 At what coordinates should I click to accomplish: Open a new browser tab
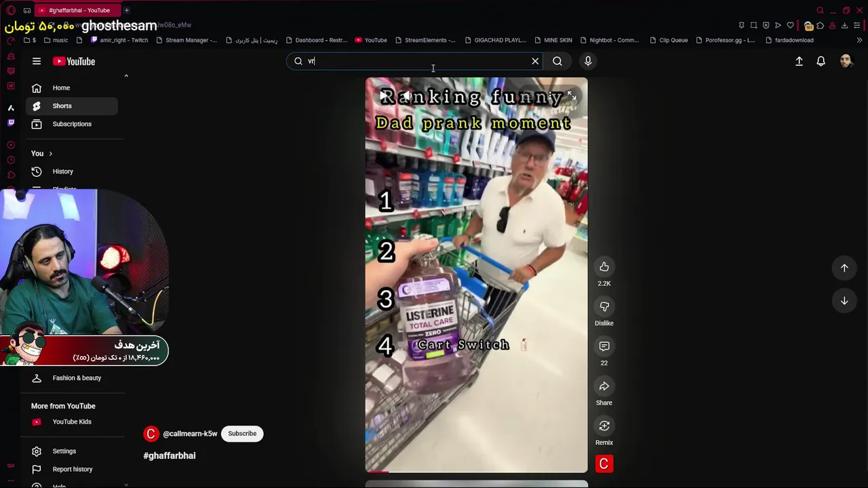point(126,10)
